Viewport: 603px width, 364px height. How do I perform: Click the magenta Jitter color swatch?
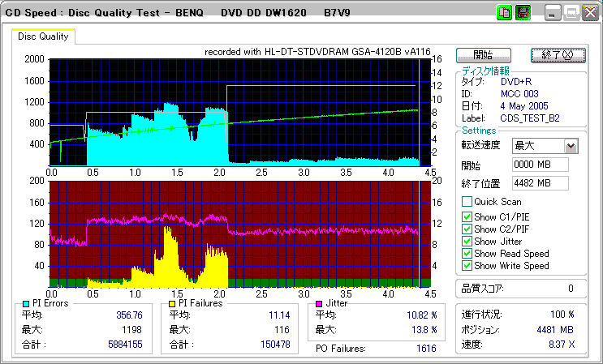tap(319, 304)
